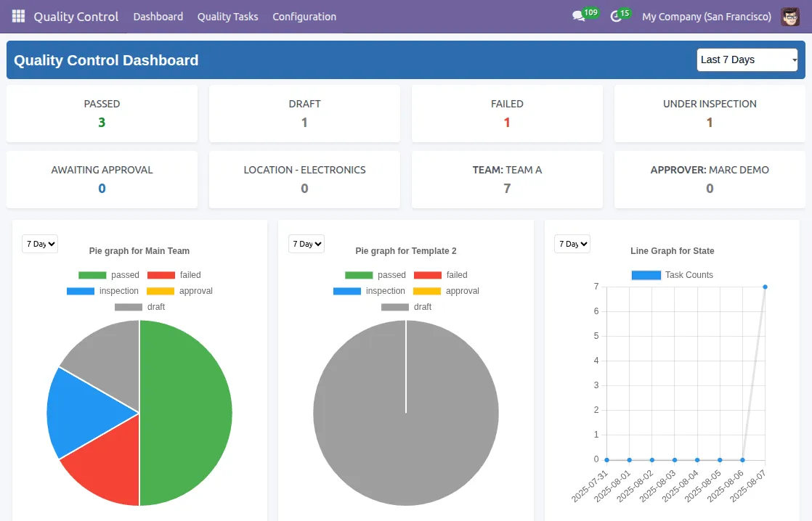Screen dimensions: 812x521
Task: Open the Dashboard menu item
Action: 158,16
